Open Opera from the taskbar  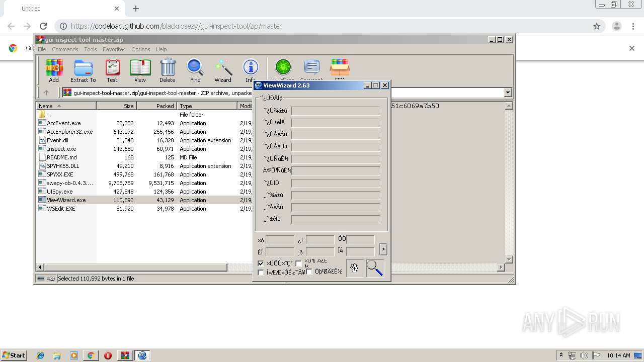pyautogui.click(x=108, y=355)
